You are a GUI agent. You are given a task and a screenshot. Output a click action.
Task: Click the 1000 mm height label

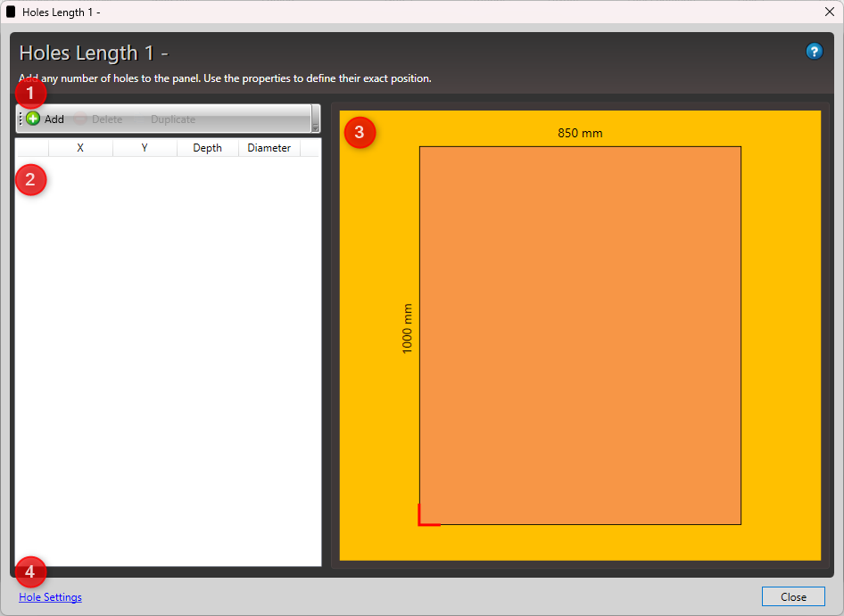pos(407,329)
